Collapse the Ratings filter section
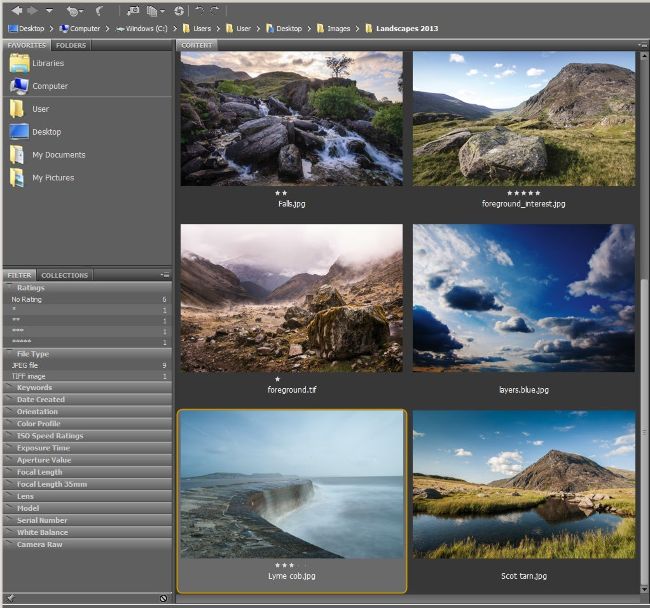650x608 pixels. click(30, 288)
